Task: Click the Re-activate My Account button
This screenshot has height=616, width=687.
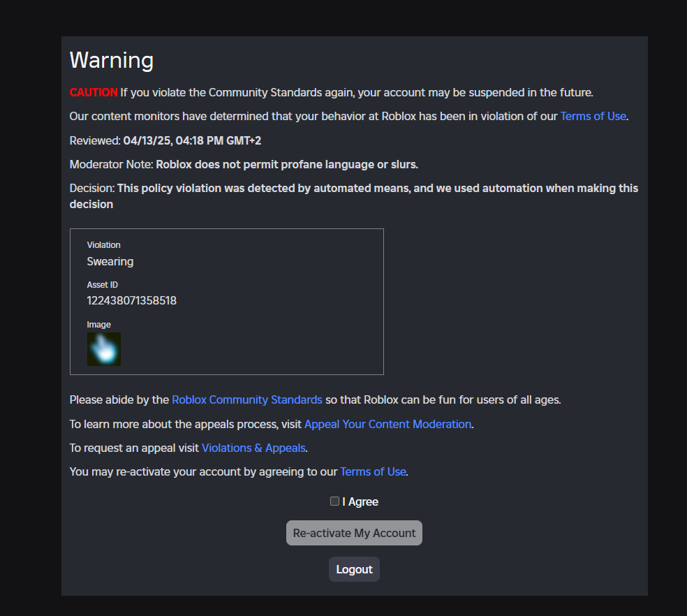Action: (354, 533)
